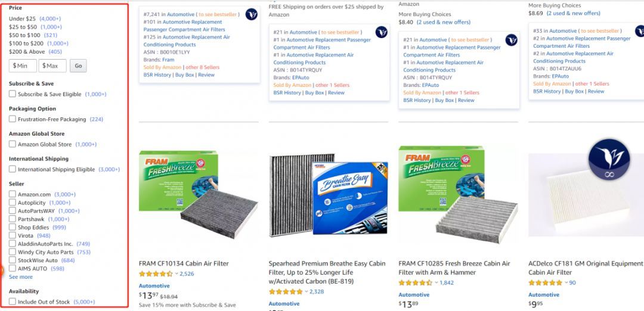This screenshot has height=311, width=644.
Task: Click hummingbird icon on first EPAuto info card
Action: click(382, 32)
